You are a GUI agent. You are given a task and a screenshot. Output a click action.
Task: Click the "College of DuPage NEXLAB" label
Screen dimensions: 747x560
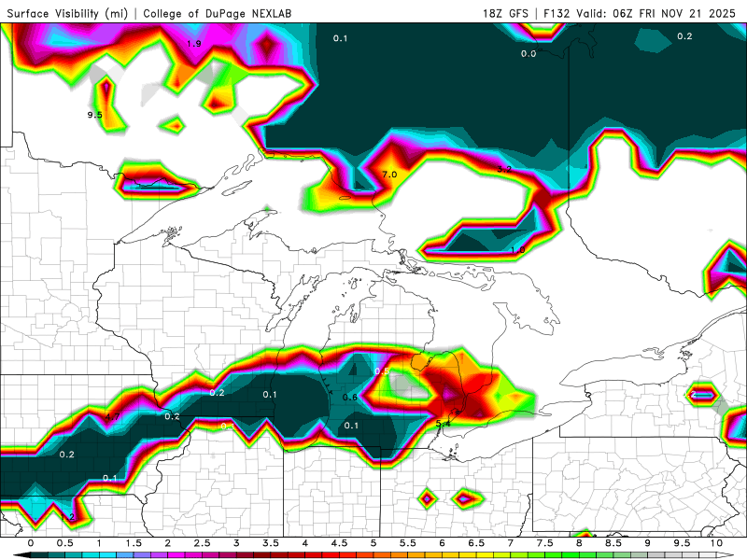218,13
